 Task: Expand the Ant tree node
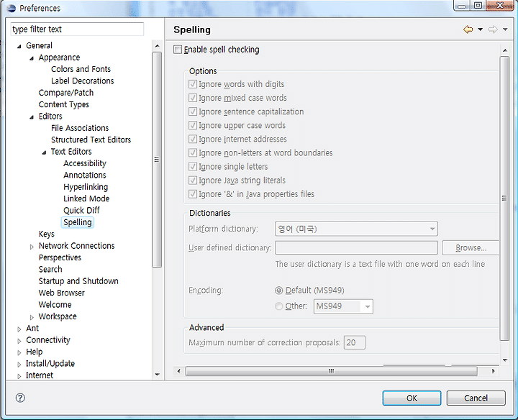coord(19,329)
